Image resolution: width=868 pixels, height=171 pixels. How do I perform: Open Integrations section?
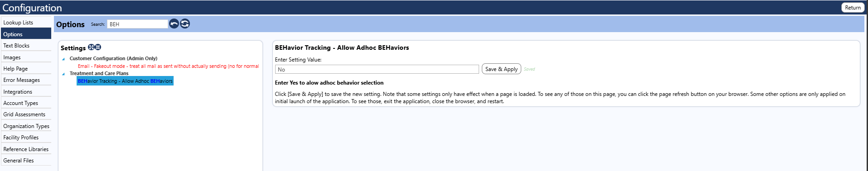pyautogui.click(x=26, y=92)
